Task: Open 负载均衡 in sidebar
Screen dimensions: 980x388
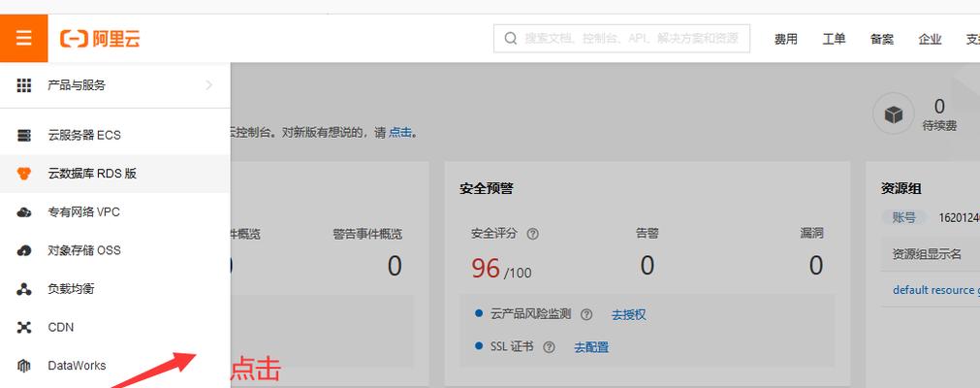Action: tap(115, 289)
